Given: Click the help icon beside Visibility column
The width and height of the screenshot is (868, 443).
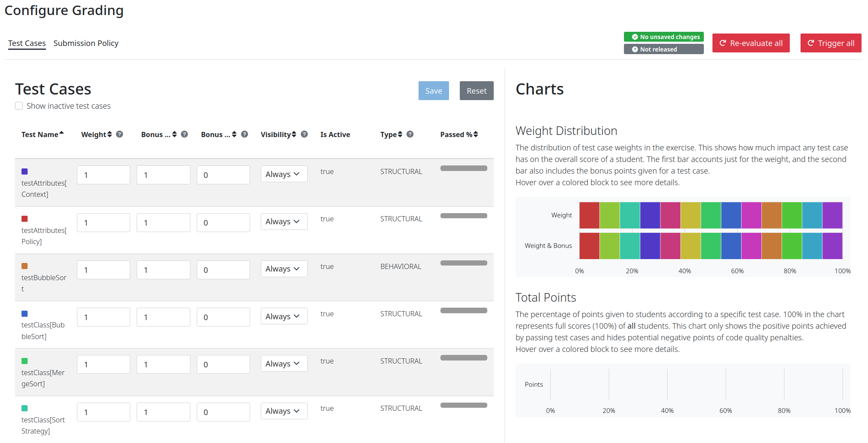Looking at the screenshot, I should pyautogui.click(x=304, y=134).
